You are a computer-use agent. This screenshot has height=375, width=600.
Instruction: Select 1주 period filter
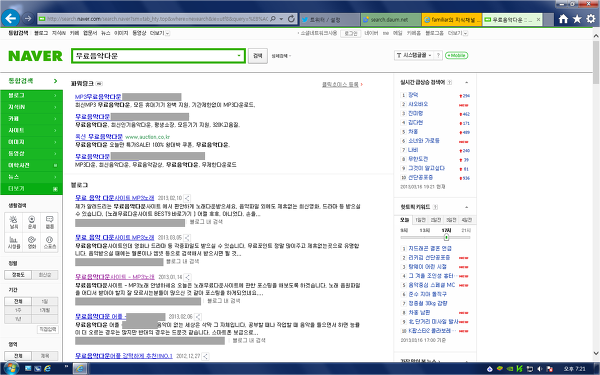tap(18, 310)
